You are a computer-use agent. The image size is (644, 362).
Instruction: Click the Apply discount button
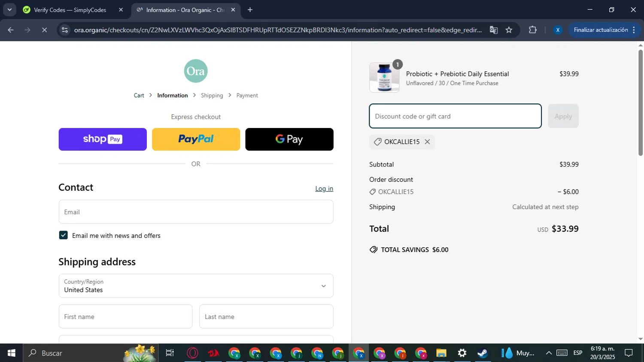pyautogui.click(x=563, y=116)
